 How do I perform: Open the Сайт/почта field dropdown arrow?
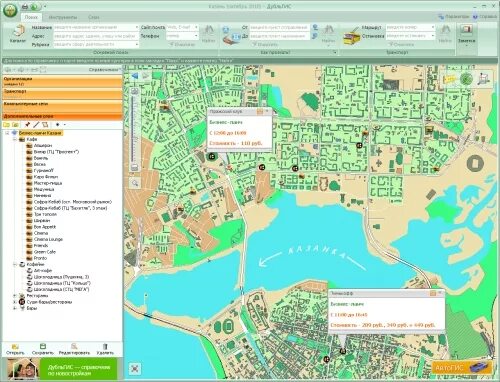[x=196, y=27]
